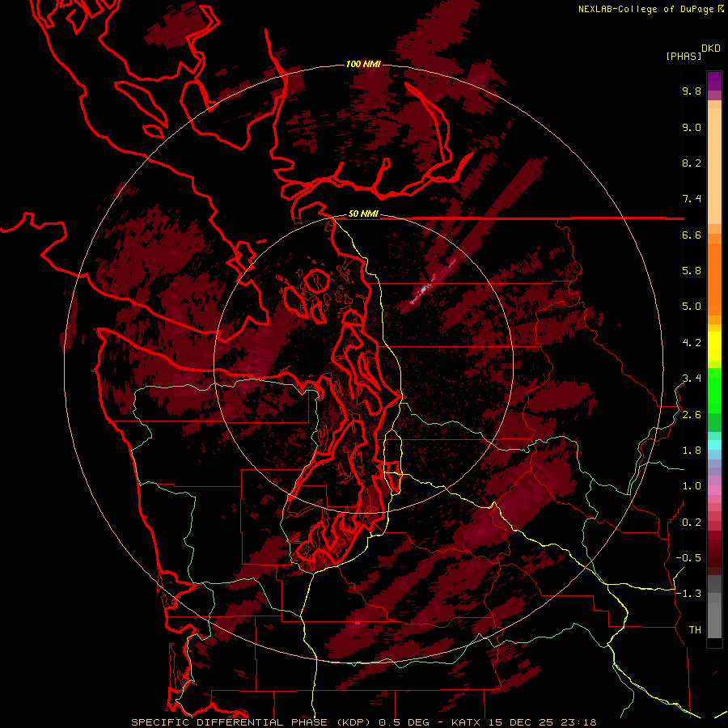The width and height of the screenshot is (728, 728).
Task: Pick the orange segment of color bar
Action: point(714,279)
